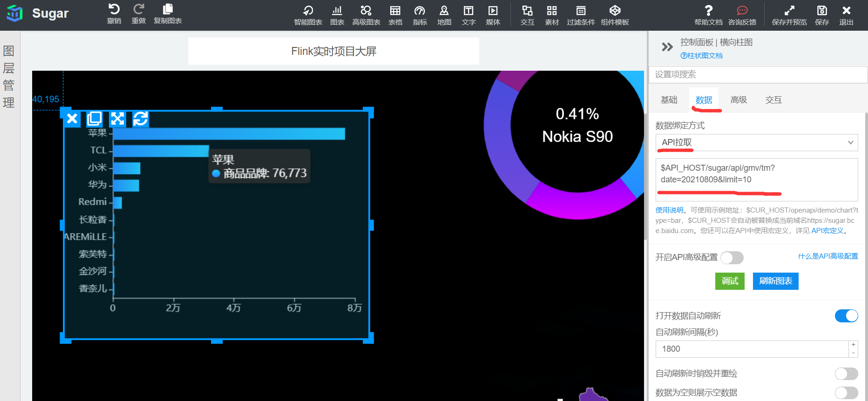Collapse the control panel

click(667, 47)
